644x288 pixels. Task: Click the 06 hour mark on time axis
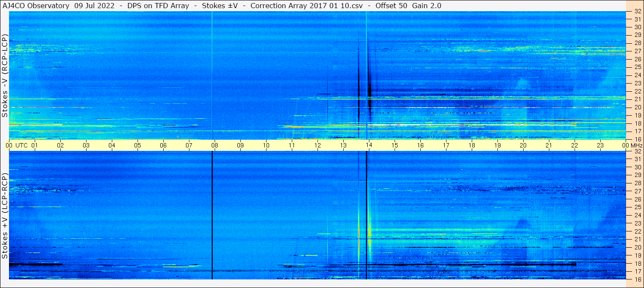[163, 145]
